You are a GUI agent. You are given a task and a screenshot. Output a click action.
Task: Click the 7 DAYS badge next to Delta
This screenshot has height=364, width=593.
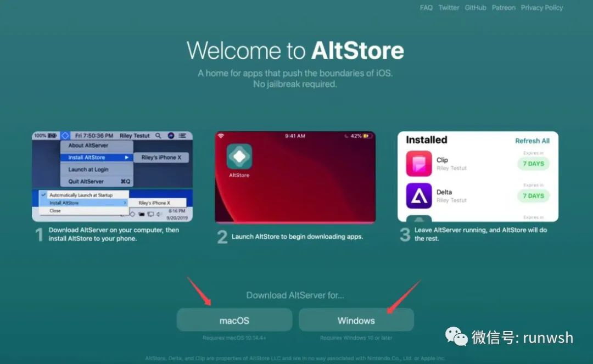[x=533, y=196]
